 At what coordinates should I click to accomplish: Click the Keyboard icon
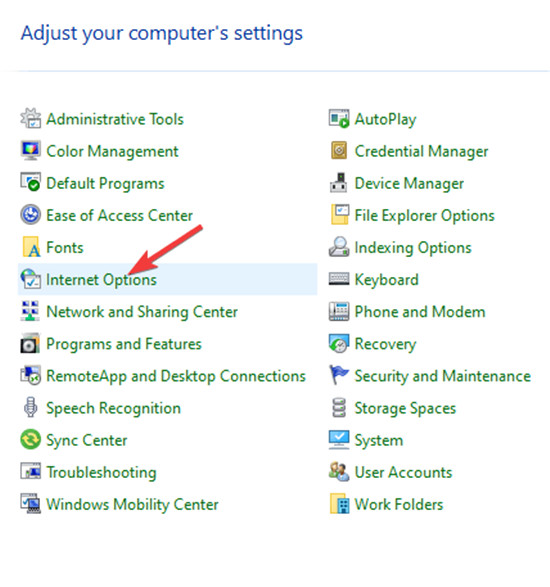[x=339, y=279]
